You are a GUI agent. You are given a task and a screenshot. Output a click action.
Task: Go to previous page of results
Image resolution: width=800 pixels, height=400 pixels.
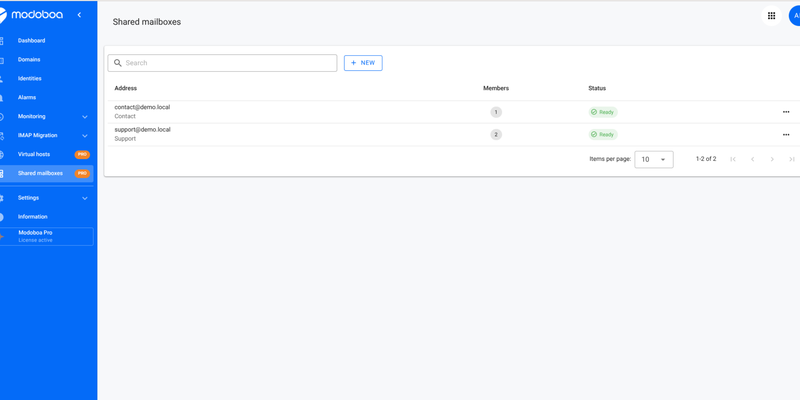(x=753, y=159)
